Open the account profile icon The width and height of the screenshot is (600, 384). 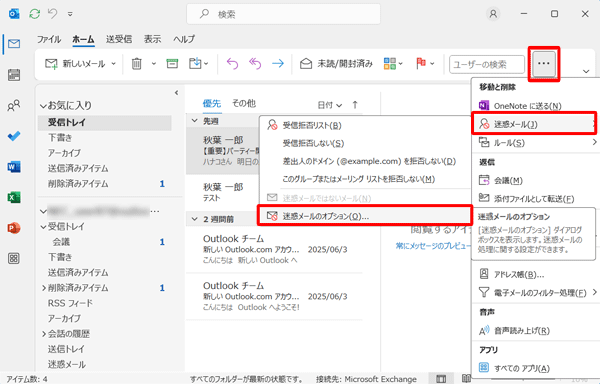coord(493,14)
